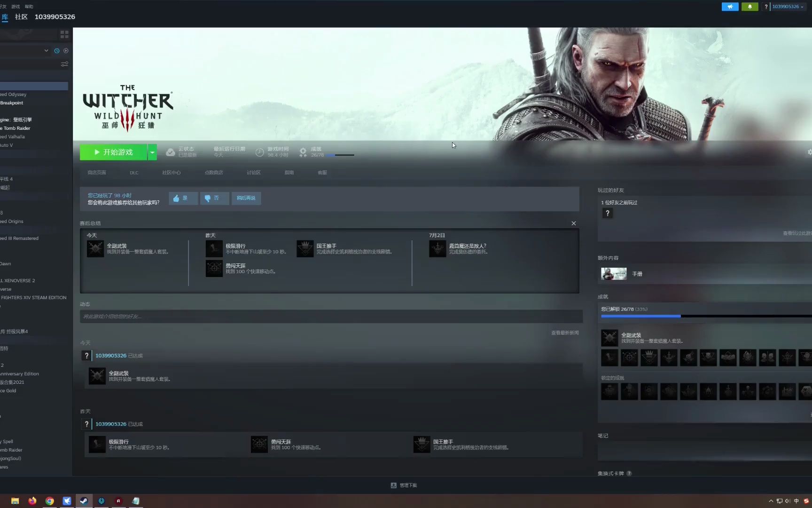The image size is (812, 508).
Task: Open the 游戏 menu
Action: coord(16,7)
